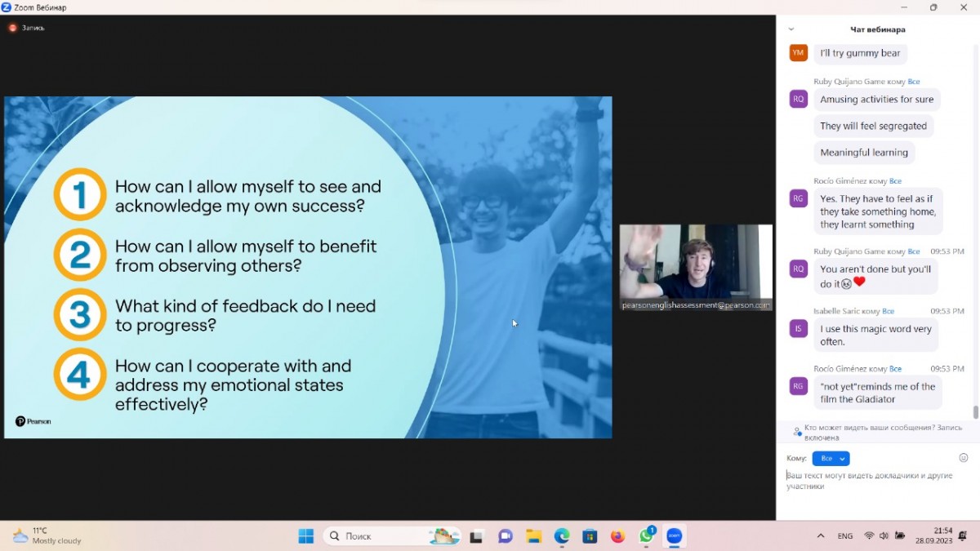This screenshot has width=980, height=551.
Task: Click the recording indicator icon
Action: (12, 28)
